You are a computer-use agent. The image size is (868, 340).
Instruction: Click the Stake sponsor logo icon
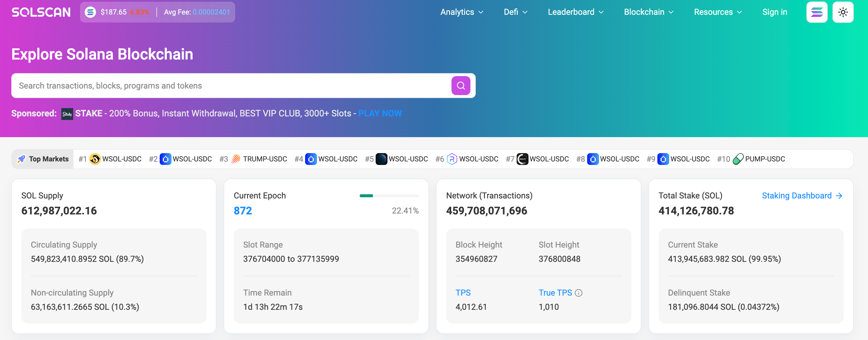[67, 113]
